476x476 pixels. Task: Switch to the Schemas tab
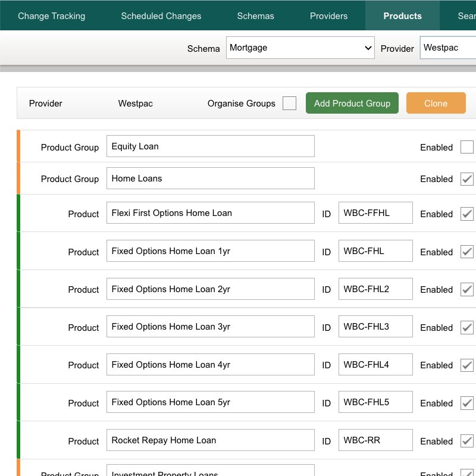point(255,16)
